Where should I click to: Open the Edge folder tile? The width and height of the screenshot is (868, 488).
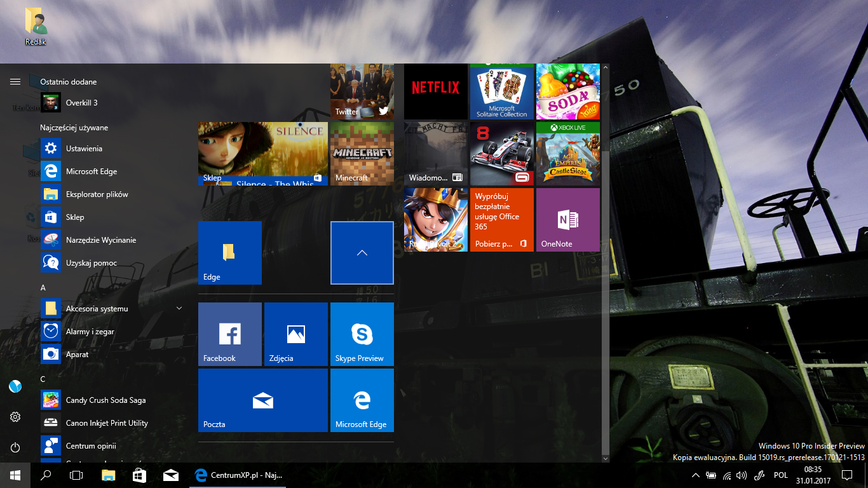click(x=230, y=253)
